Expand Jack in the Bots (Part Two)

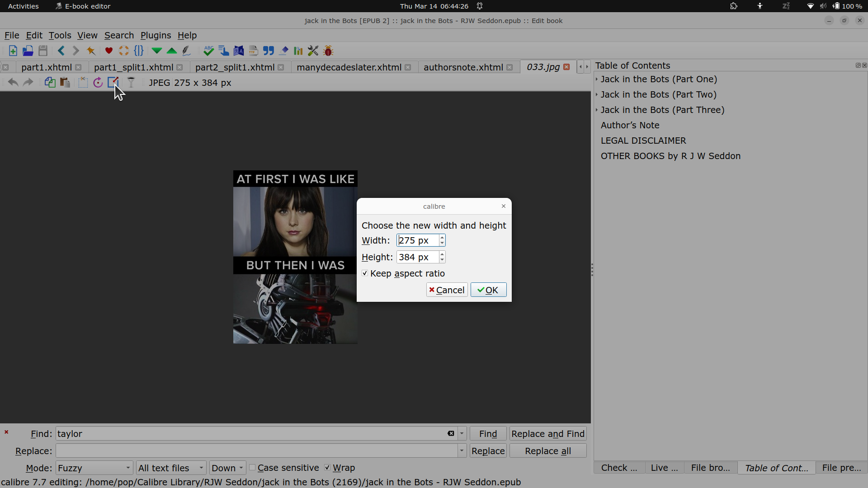point(597,94)
